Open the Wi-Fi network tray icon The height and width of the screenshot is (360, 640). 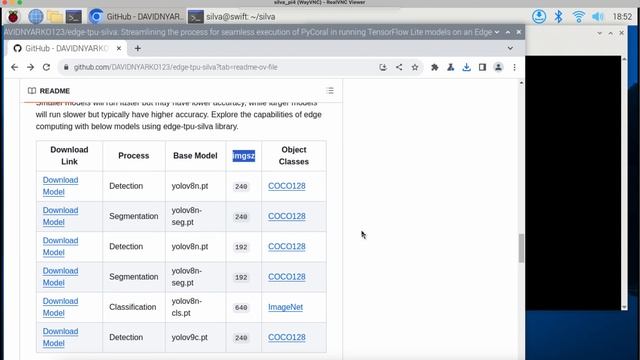(x=578, y=17)
